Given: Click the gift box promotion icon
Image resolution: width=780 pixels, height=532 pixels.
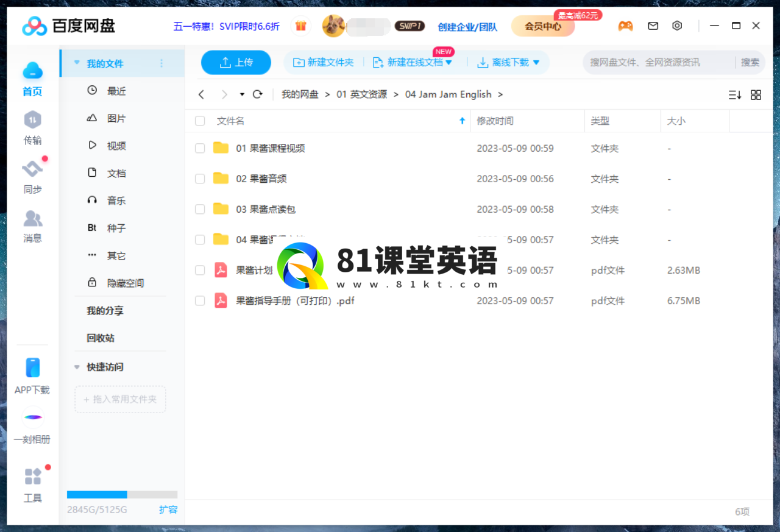Looking at the screenshot, I should pos(301,26).
